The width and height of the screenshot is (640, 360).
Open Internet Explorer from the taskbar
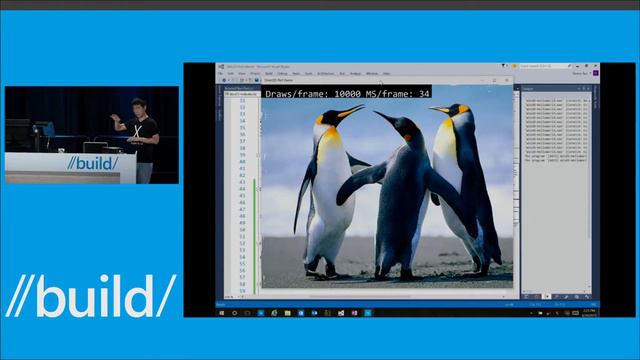274,313
